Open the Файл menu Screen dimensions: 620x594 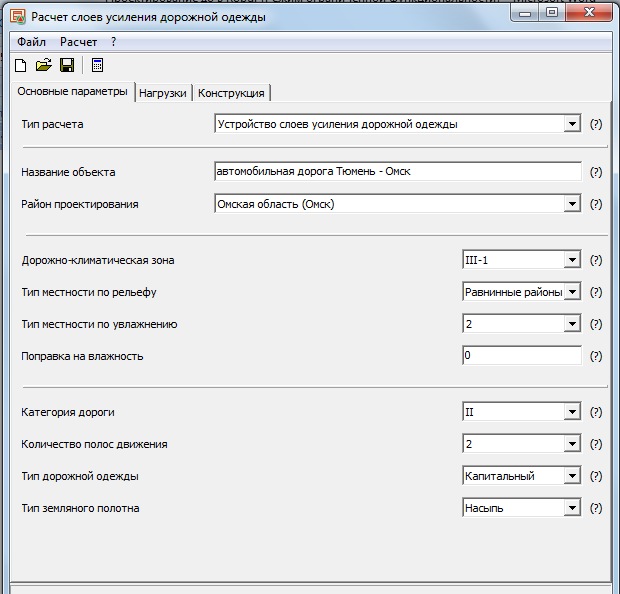click(31, 42)
